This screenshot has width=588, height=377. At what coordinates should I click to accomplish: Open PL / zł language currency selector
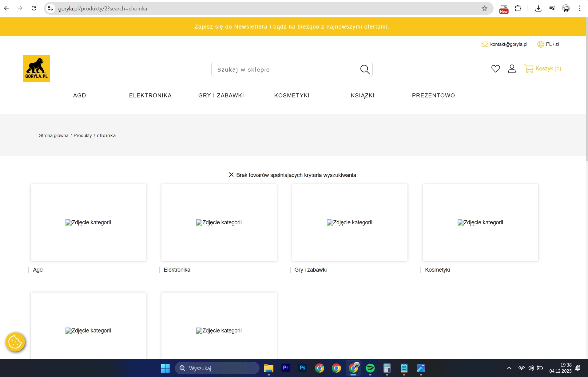click(x=548, y=44)
